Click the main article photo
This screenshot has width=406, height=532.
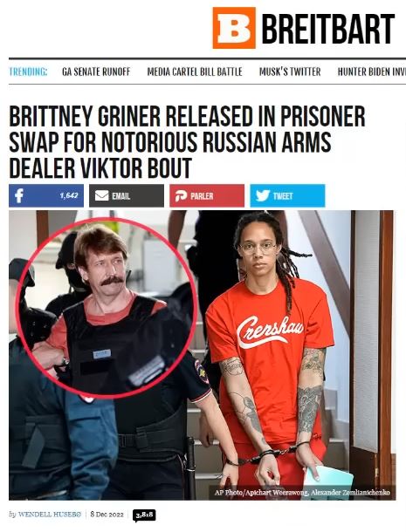coord(203,355)
